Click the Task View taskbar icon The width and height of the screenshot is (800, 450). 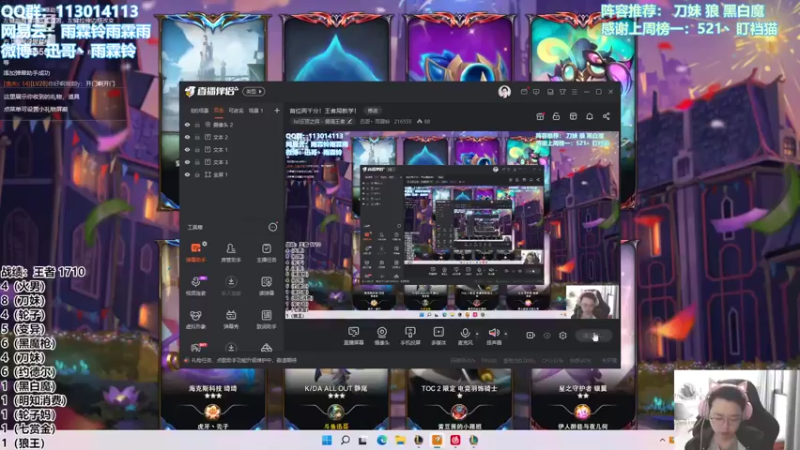(363, 440)
